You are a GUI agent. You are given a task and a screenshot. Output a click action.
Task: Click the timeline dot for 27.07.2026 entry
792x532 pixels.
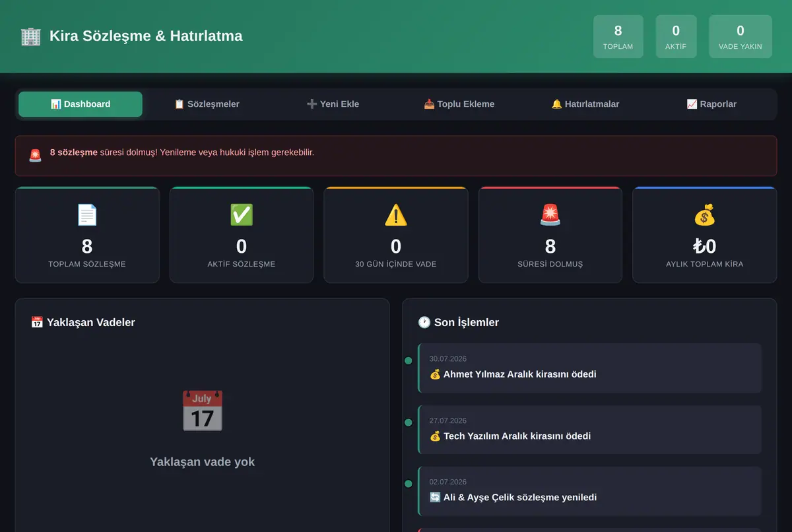408,422
